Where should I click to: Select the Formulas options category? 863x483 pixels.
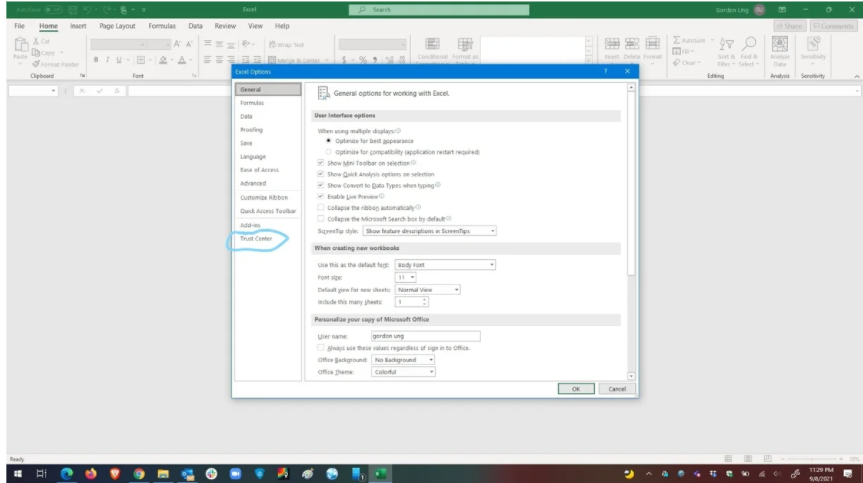(x=252, y=103)
